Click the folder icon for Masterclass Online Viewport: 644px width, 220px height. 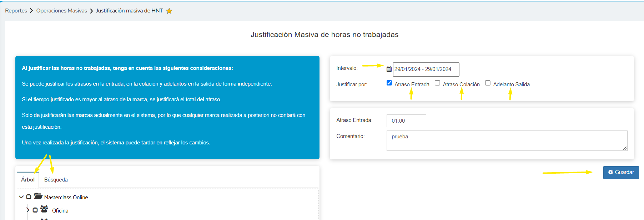(38, 196)
